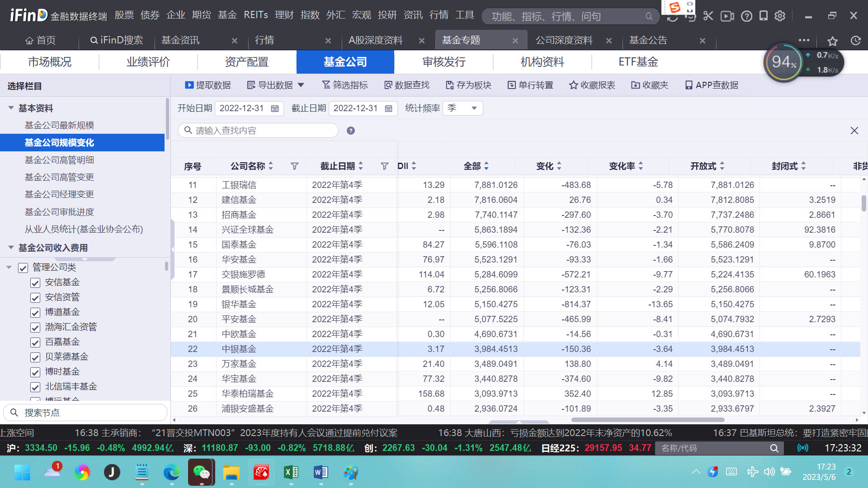
Task: Open the 宏观 menu in top bar
Action: point(361,15)
